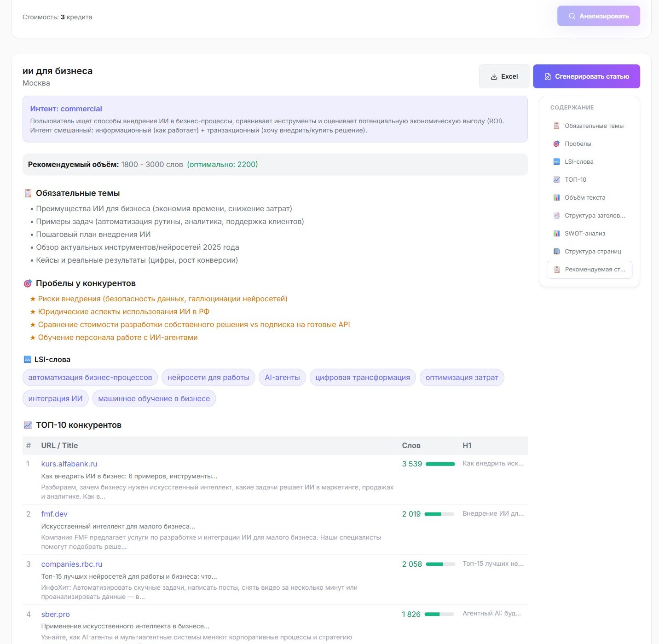Click LSI tag AI-агенты
Image resolution: width=659 pixels, height=644 pixels.
282,378
